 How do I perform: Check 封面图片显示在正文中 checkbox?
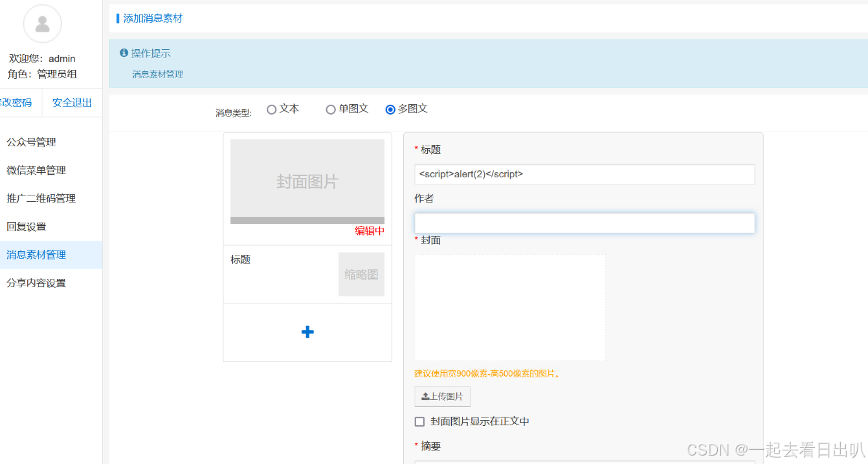419,421
